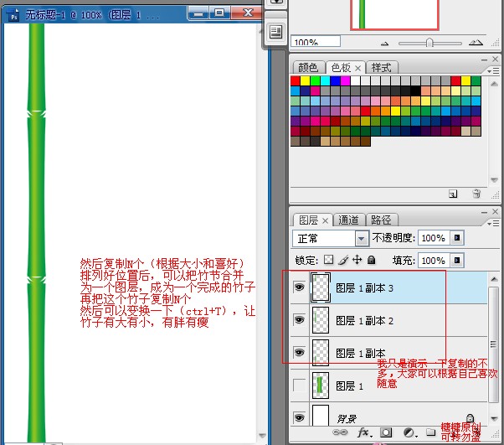This screenshot has width=504, height=445.
Task: Click the 填充 100% value field
Action: [434, 261]
